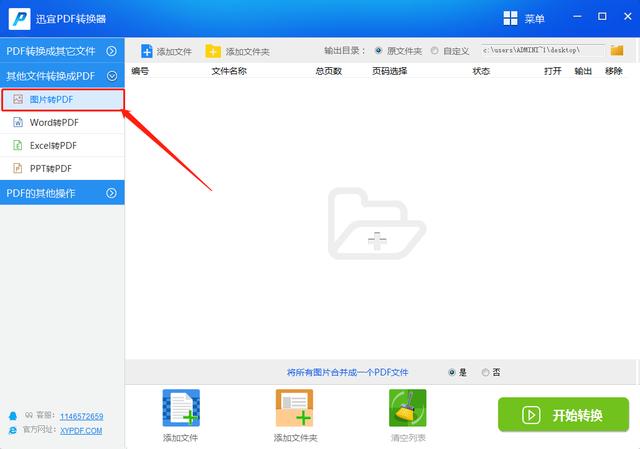This screenshot has width=640, height=449.
Task: Click the PPT转PDF slide icon
Action: (x=18, y=168)
